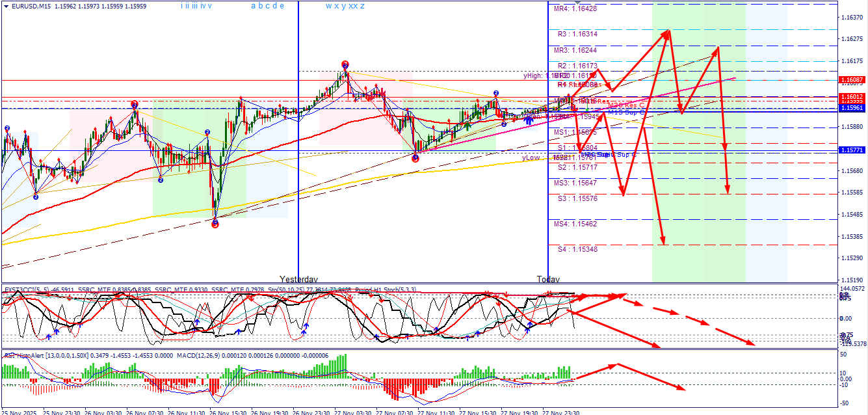The image size is (868, 415).
Task: Click 1.15385 on the price scale
Action: pyautogui.click(x=852, y=237)
